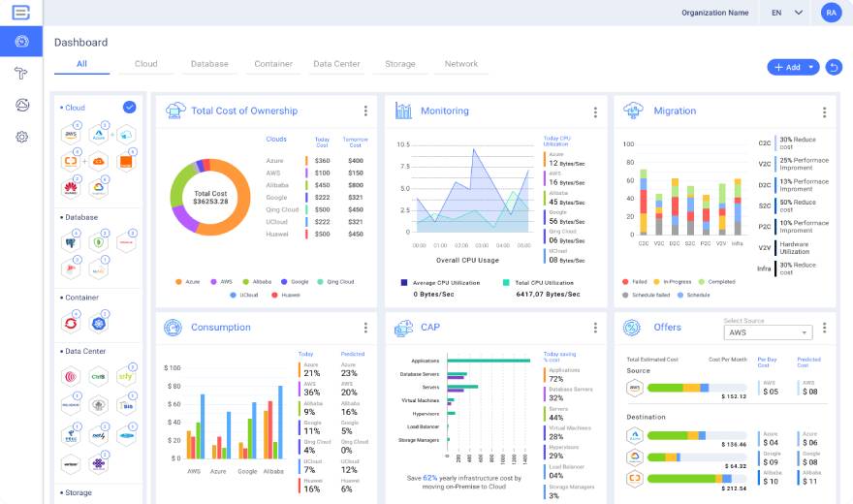Select the OpenShift container hexagon

click(71, 324)
